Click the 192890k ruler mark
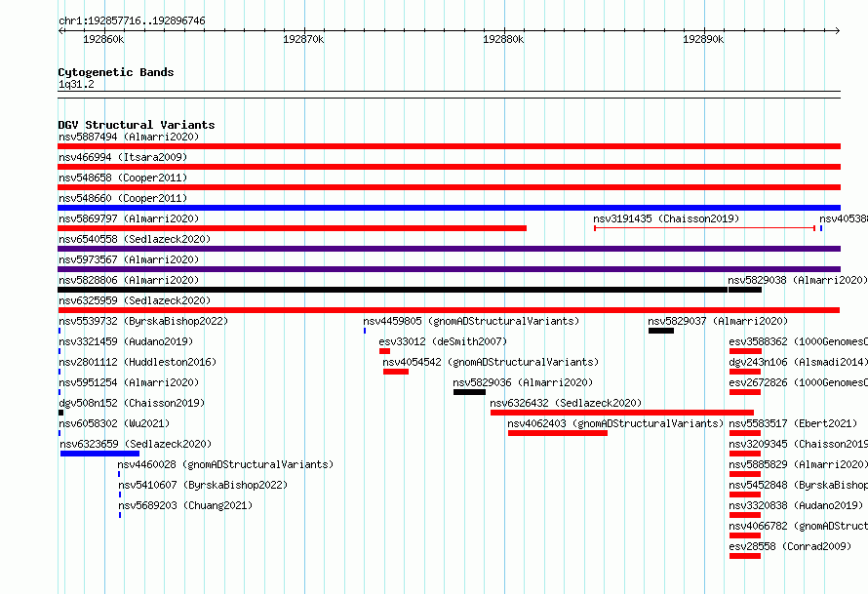868x594 pixels. click(x=703, y=39)
